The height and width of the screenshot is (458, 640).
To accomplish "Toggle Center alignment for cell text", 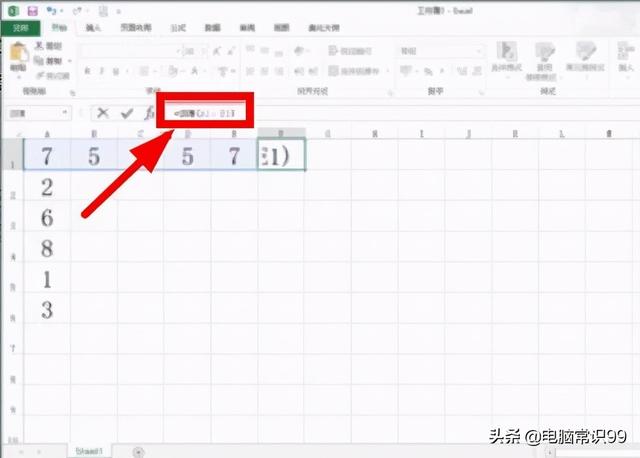I will [x=264, y=71].
